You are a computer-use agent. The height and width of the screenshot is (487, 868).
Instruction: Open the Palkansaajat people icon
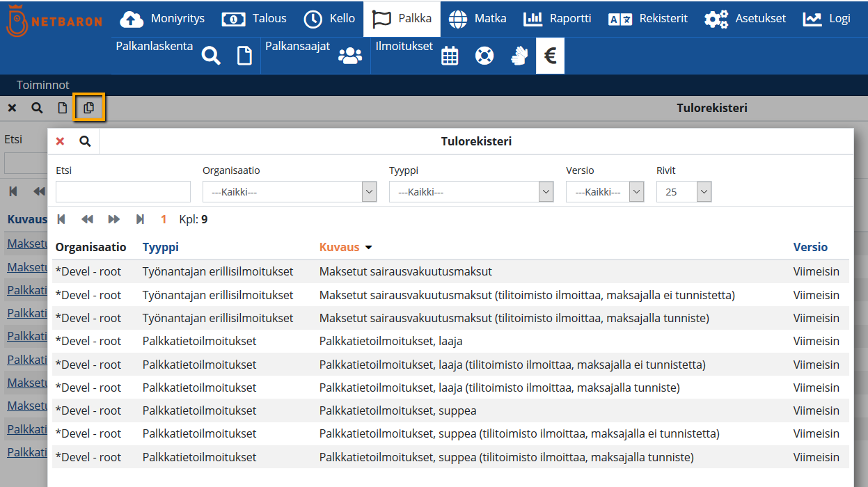pos(349,56)
